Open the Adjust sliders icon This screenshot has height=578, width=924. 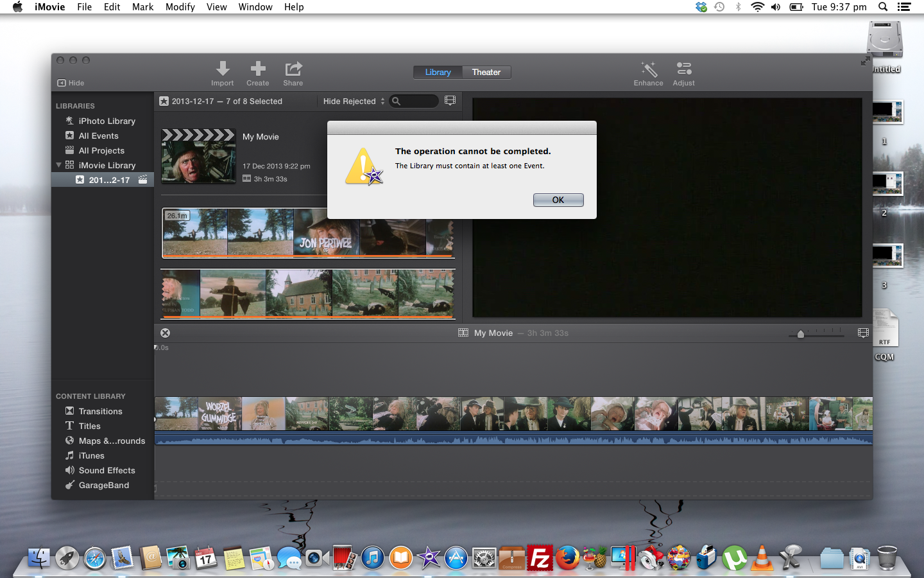(x=684, y=69)
